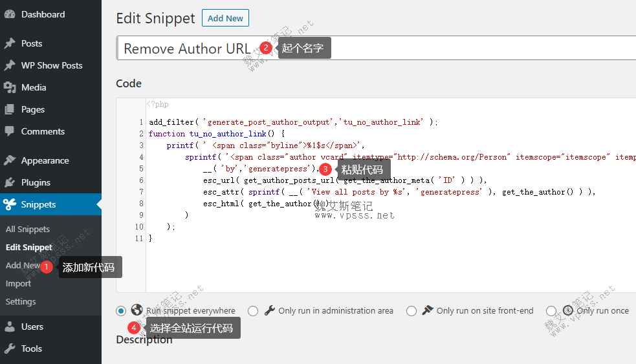Click esc_attr on code line 7
This screenshot has height=364, width=636.
click(221, 192)
